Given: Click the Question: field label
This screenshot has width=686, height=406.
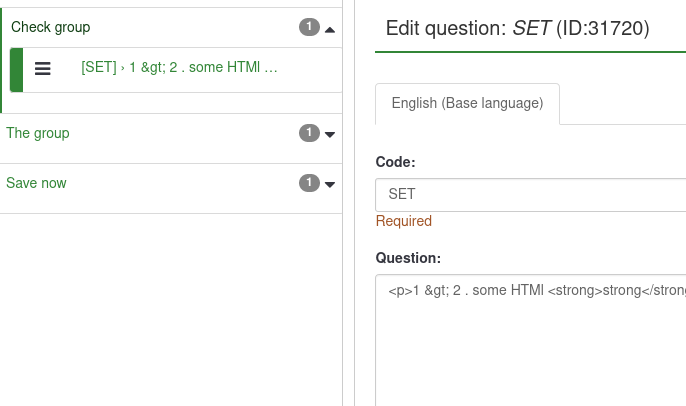Looking at the screenshot, I should 408,258.
